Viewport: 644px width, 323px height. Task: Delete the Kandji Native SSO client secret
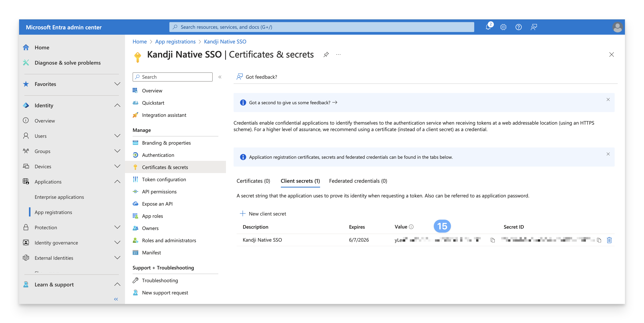coord(609,240)
